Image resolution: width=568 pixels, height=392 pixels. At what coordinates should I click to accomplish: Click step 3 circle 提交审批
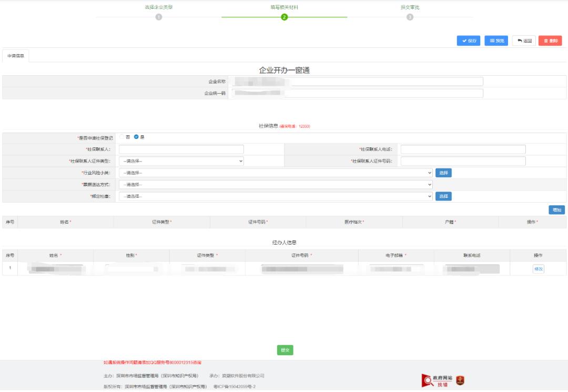coord(410,17)
